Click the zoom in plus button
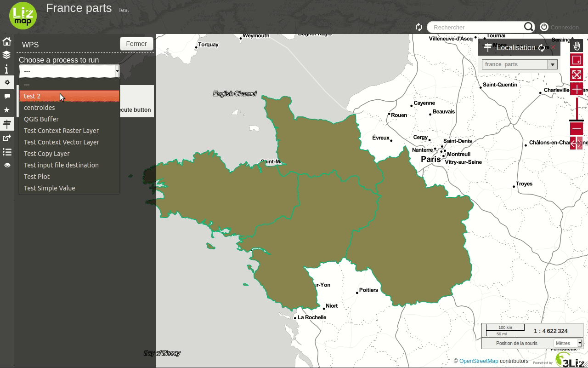This screenshot has width=588, height=368. click(577, 90)
